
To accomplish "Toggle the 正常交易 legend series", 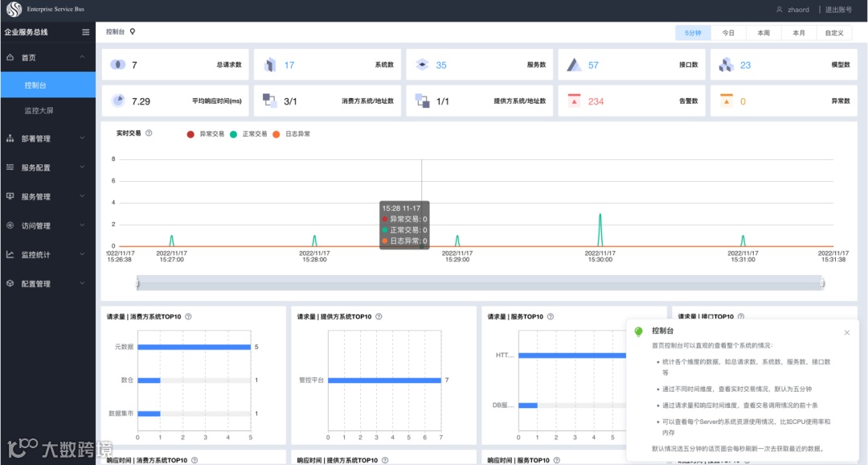I will 248,134.
